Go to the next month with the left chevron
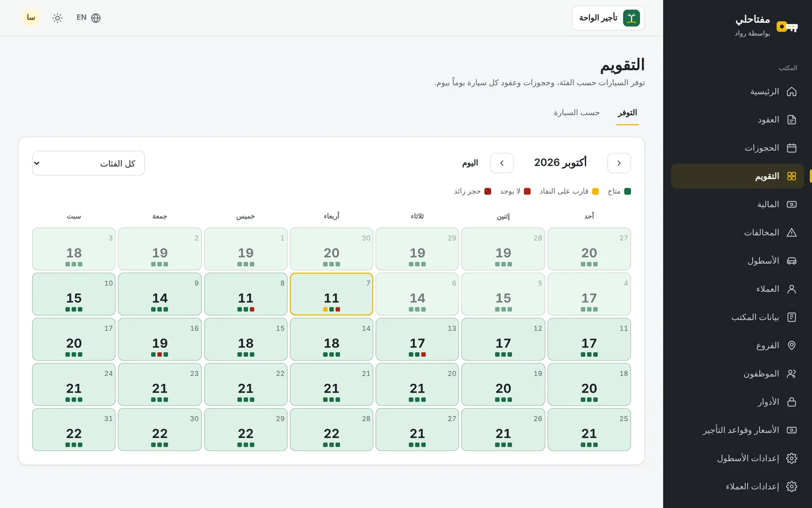 click(x=502, y=163)
